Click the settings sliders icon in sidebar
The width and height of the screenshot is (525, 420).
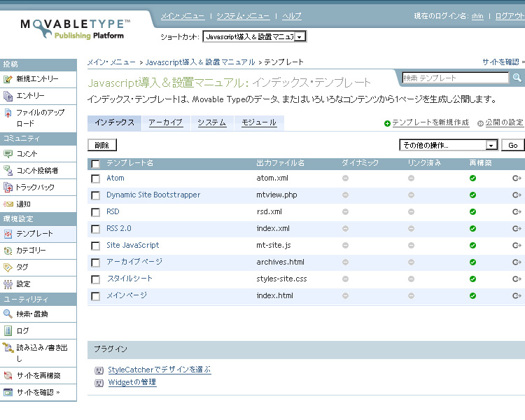click(8, 284)
